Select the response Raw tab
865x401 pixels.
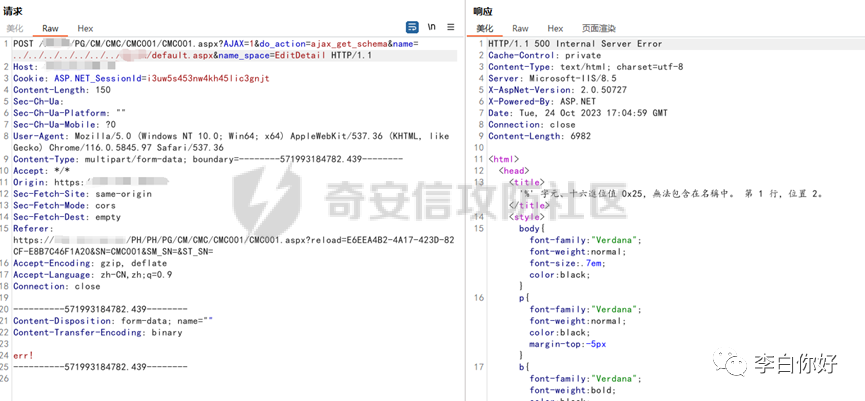(x=520, y=29)
